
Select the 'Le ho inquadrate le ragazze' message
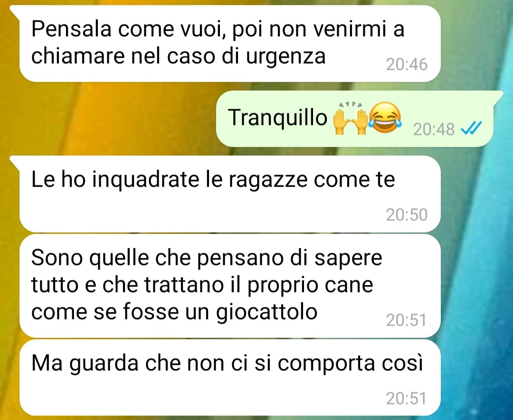pyautogui.click(x=230, y=194)
